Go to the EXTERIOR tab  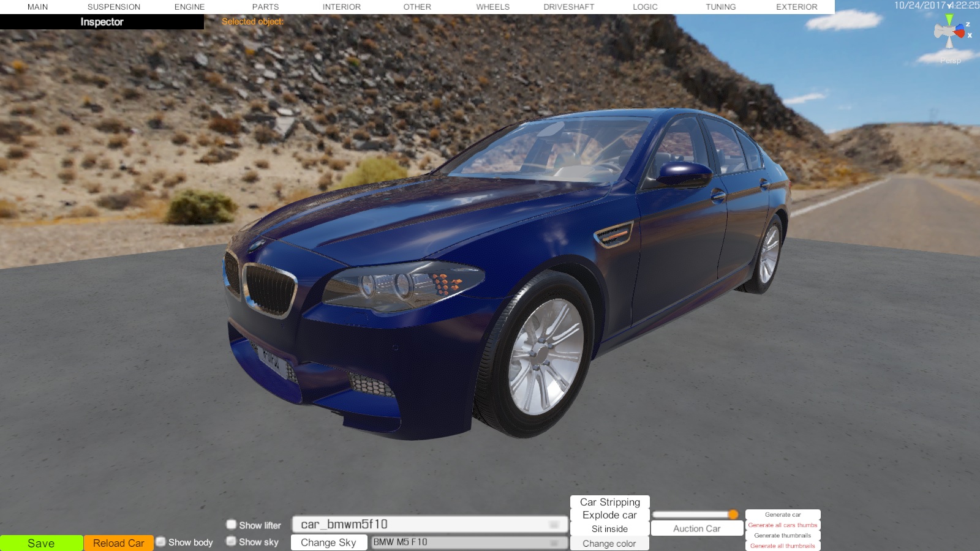(796, 7)
